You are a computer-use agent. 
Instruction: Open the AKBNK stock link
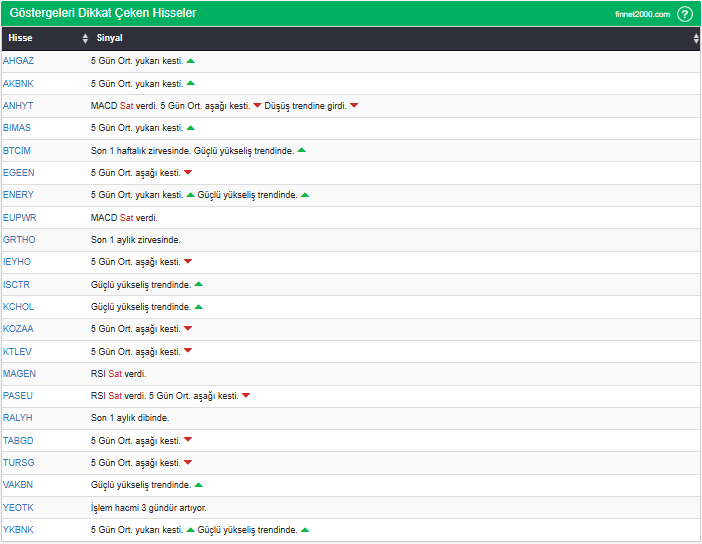18,83
